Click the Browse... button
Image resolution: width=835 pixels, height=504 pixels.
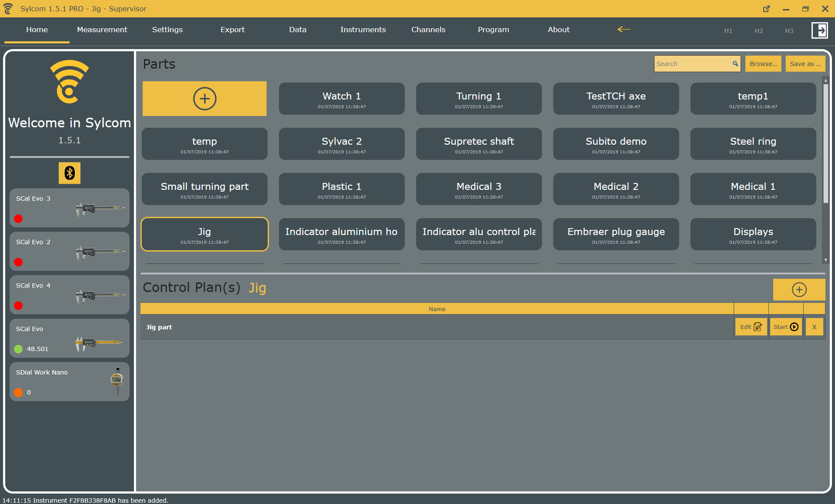pyautogui.click(x=763, y=64)
